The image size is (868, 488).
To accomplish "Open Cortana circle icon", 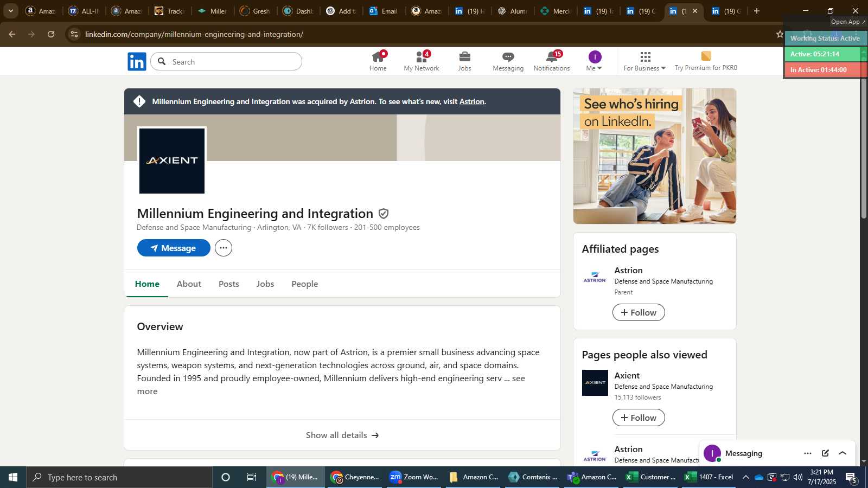I will coord(226,477).
